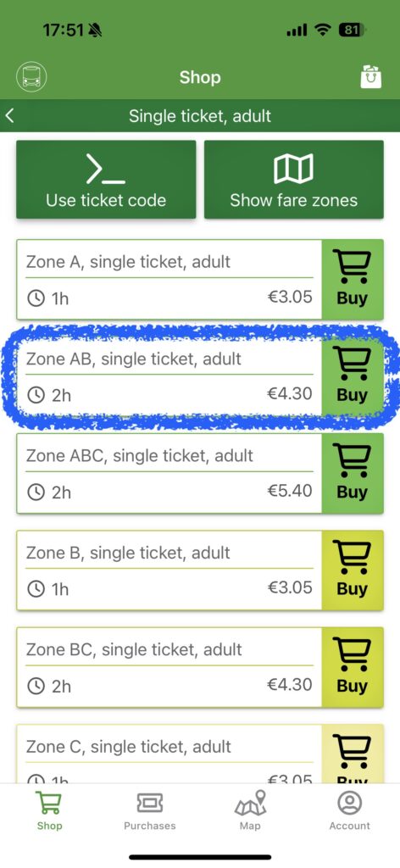This screenshot has width=400, height=868.
Task: Show fare zones map button
Action: 294,180
